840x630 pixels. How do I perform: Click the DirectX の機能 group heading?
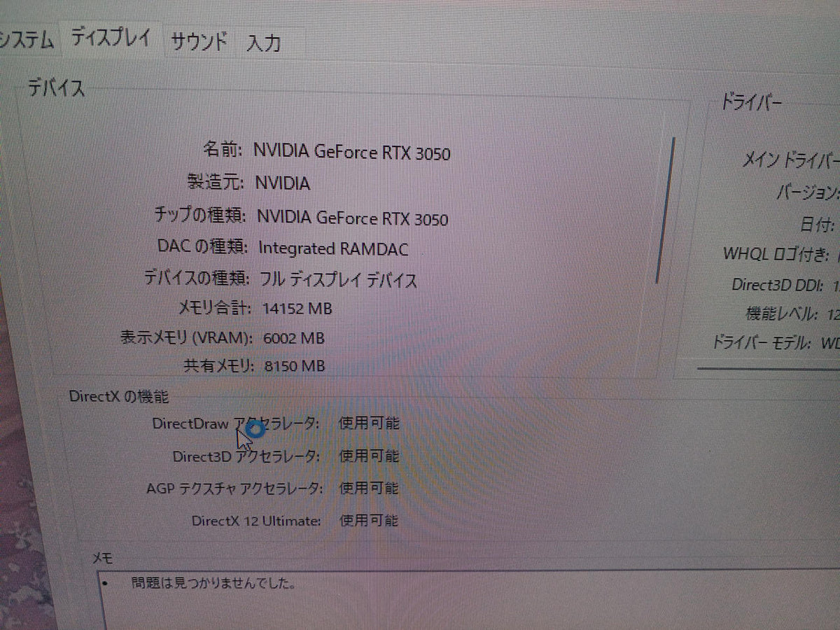pos(119,396)
